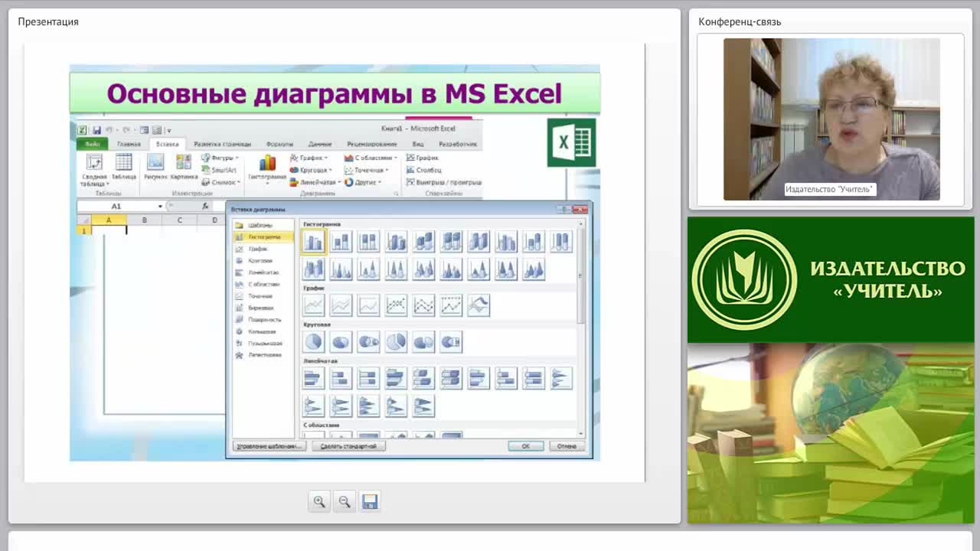Choose the line with markers thumbnail
Viewport: 980px width, 551px height.
coord(396,305)
